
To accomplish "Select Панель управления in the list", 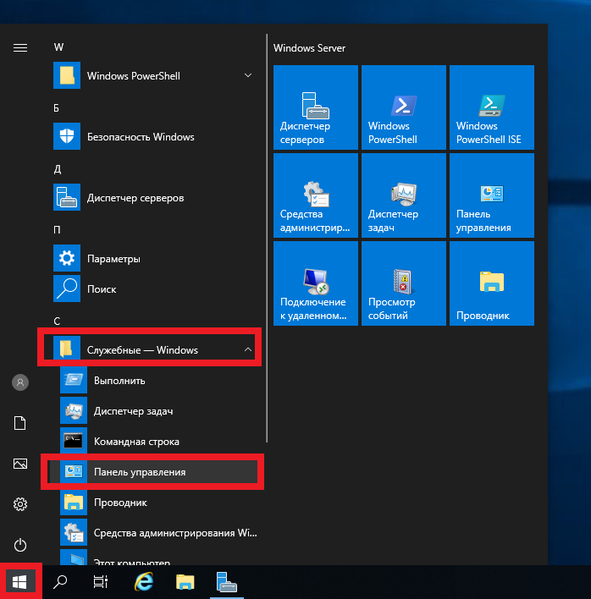I will point(153,472).
